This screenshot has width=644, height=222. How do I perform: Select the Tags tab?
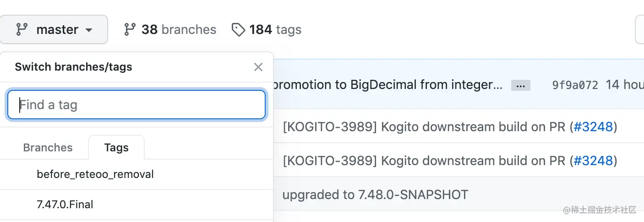click(116, 148)
